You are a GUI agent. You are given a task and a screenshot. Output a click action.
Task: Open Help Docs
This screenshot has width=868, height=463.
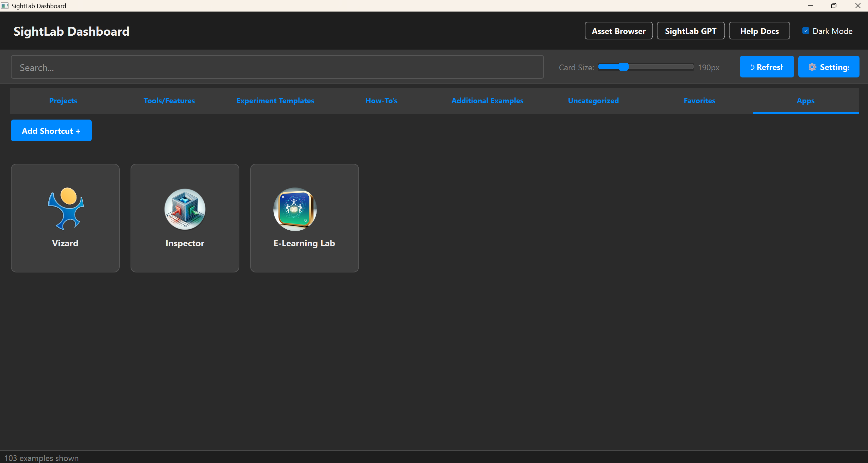point(759,31)
